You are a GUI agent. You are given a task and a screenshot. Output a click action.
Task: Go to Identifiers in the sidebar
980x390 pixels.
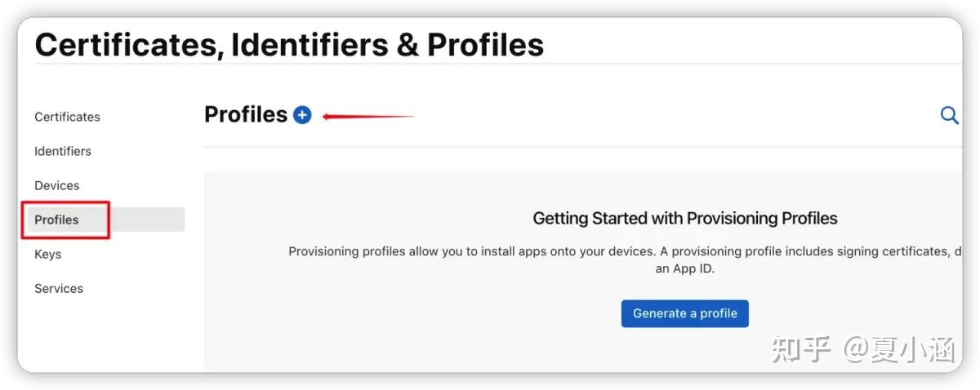63,151
